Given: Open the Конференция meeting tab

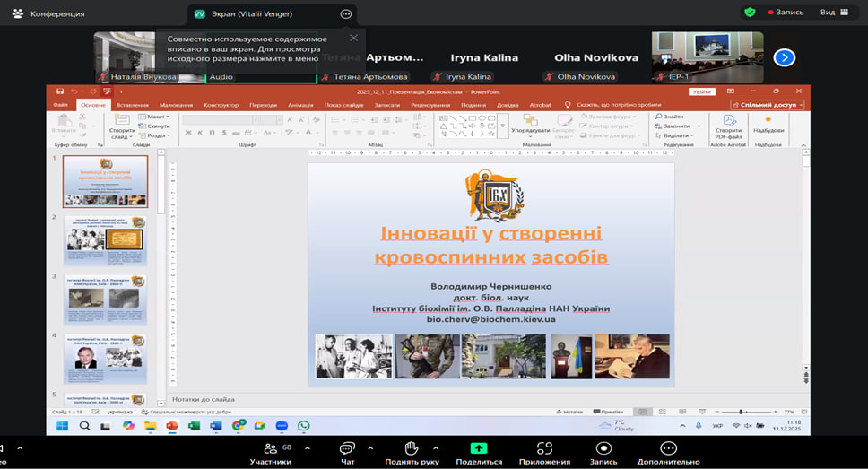Looking at the screenshot, I should (48, 14).
